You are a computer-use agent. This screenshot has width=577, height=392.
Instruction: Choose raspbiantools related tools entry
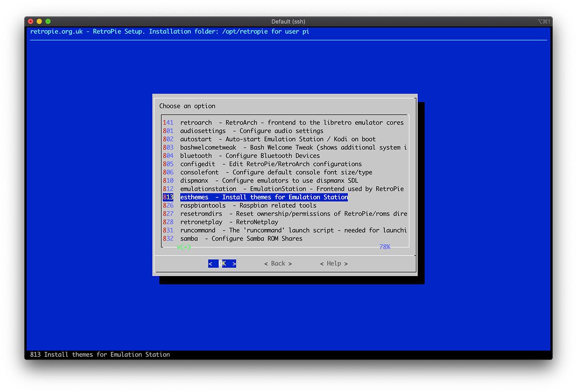tap(248, 205)
